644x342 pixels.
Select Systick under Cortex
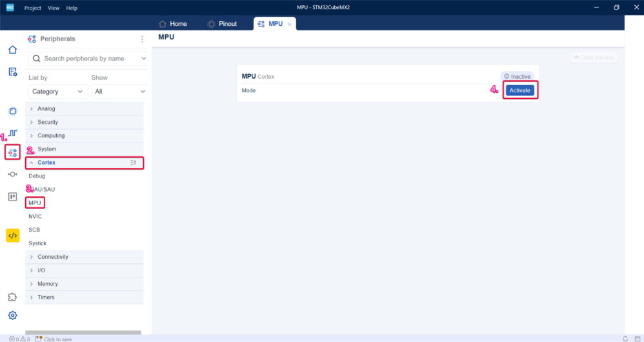37,243
